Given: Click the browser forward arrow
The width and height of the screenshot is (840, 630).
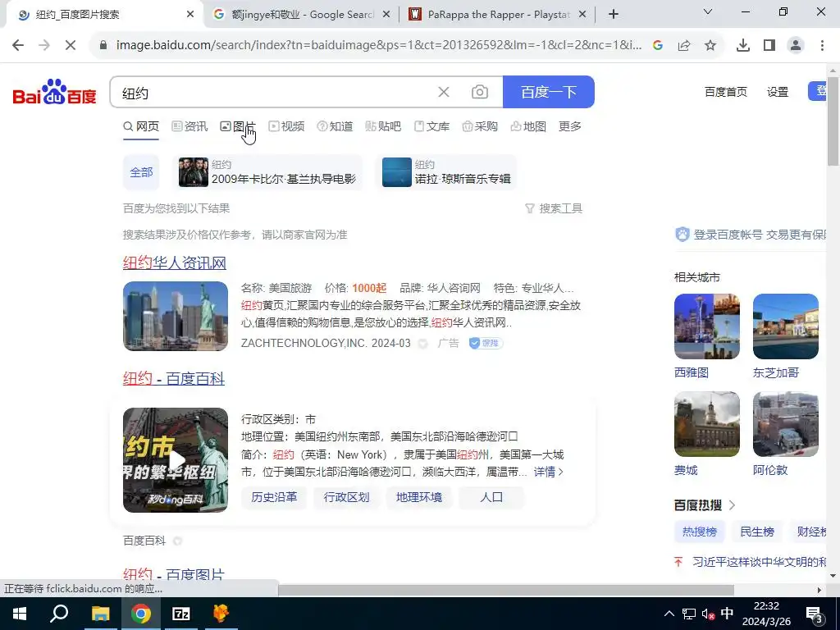Looking at the screenshot, I should (44, 46).
